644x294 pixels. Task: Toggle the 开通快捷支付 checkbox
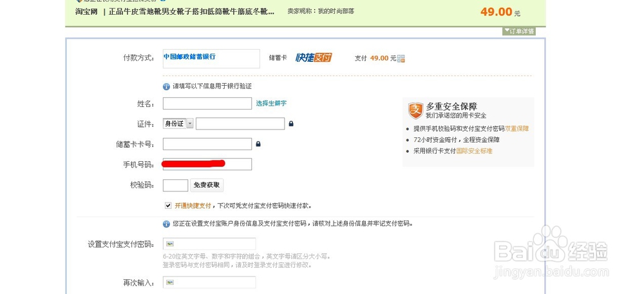pos(167,206)
